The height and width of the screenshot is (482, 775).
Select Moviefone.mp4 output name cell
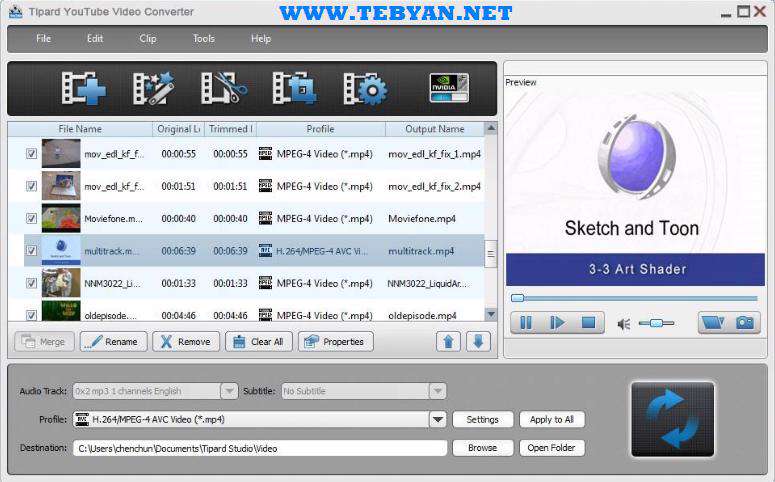click(x=422, y=219)
